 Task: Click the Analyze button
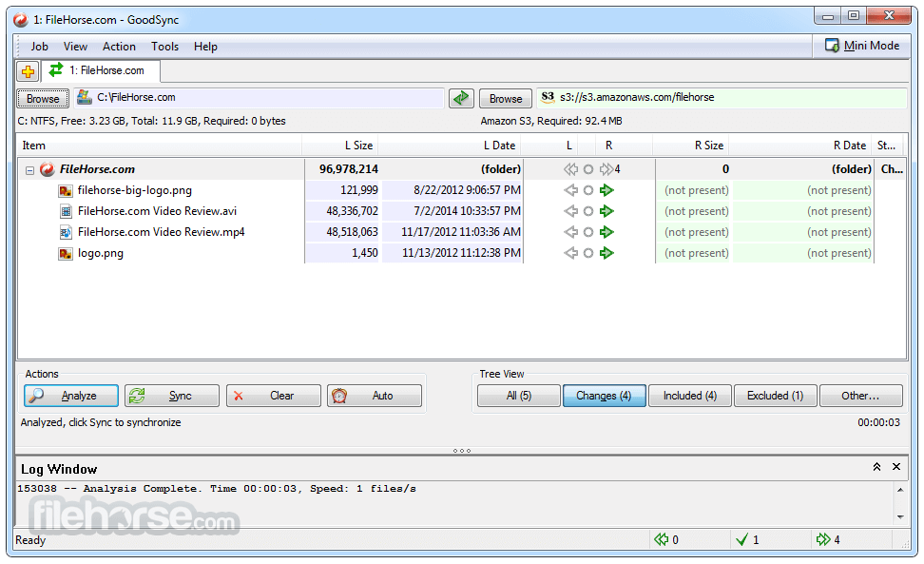click(x=71, y=396)
